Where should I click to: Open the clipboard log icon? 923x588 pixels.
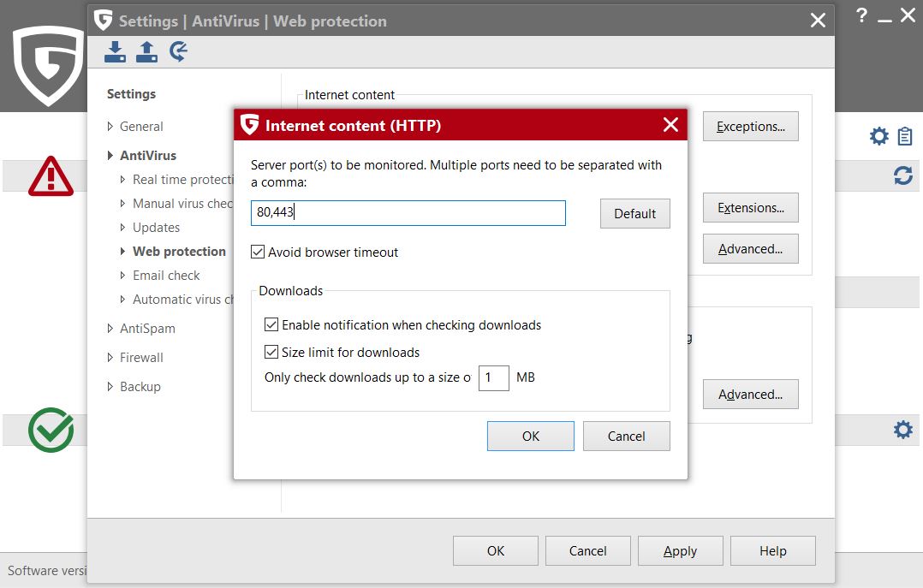click(x=905, y=136)
